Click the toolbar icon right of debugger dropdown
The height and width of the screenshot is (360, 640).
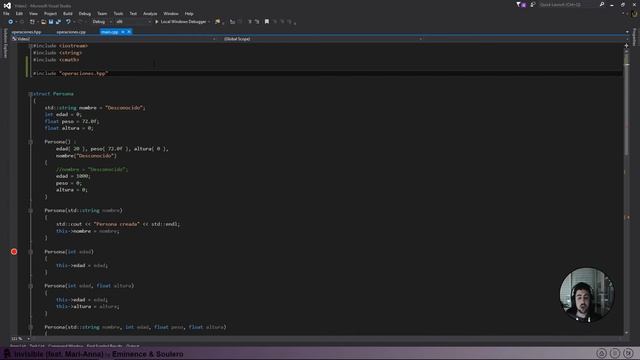218,22
